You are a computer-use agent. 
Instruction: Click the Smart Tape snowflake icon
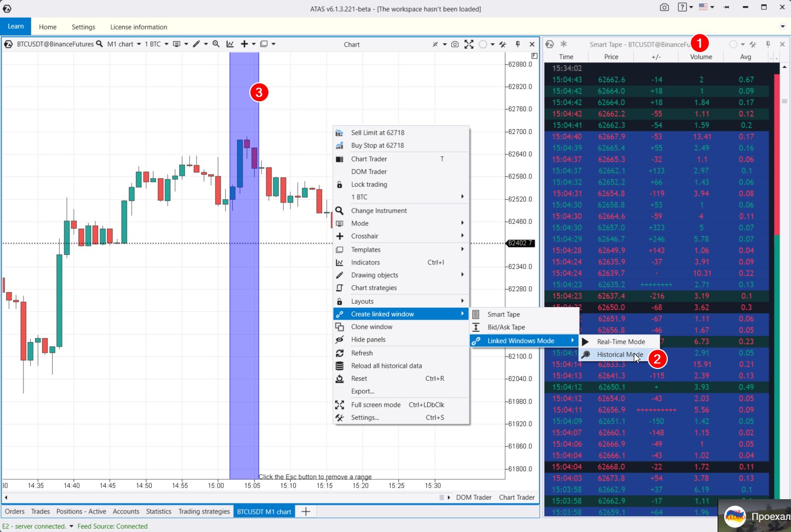coord(563,44)
